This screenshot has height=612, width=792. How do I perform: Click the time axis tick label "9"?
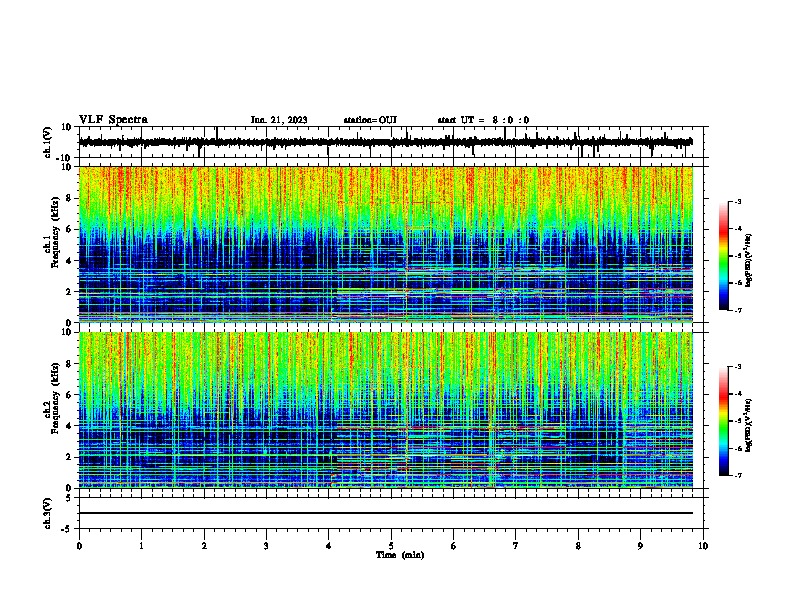[640, 546]
